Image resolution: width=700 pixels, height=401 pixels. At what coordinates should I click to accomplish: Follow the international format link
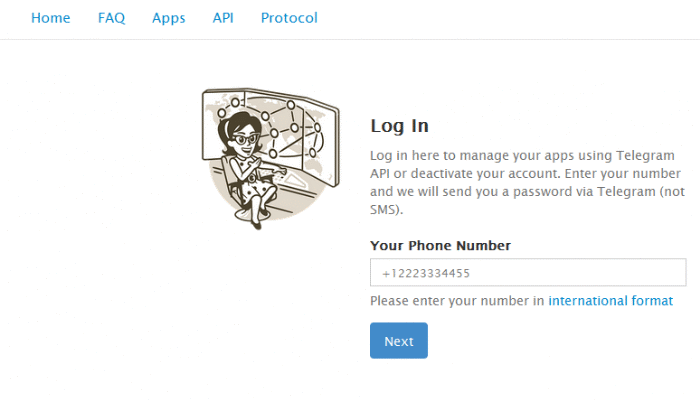pyautogui.click(x=610, y=300)
